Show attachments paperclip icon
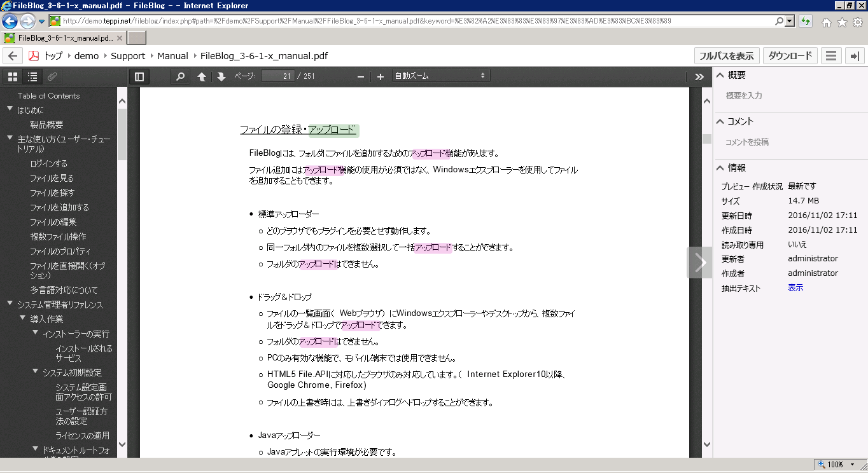Image resolution: width=868 pixels, height=473 pixels. click(53, 77)
